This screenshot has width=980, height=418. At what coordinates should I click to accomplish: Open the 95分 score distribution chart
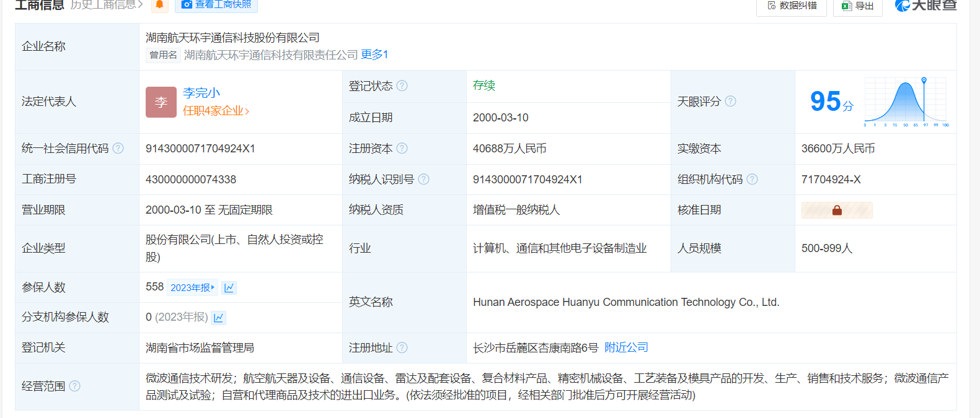click(906, 102)
